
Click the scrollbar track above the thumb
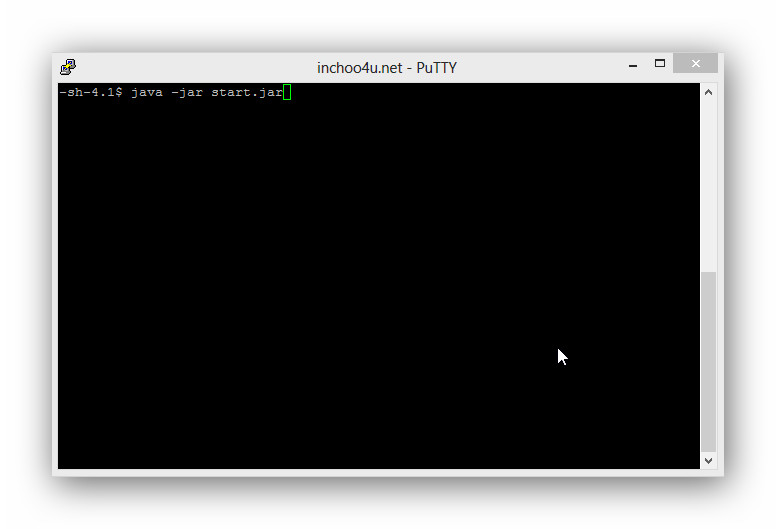pos(708,186)
